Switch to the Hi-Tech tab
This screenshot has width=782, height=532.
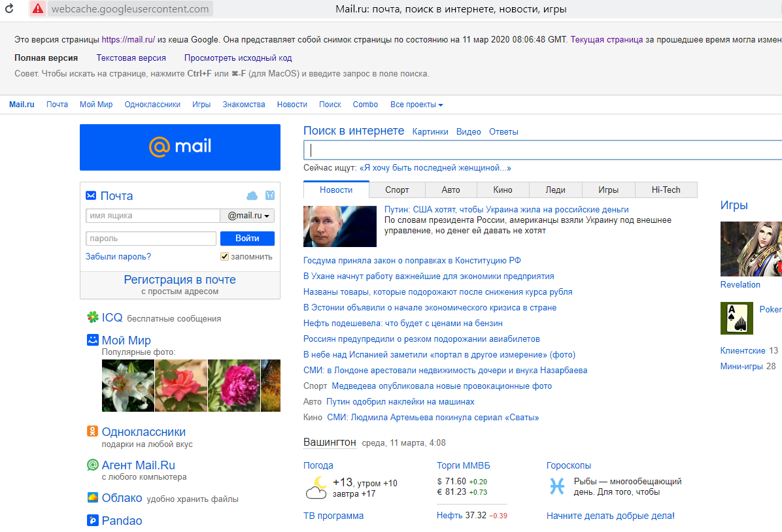(x=666, y=190)
